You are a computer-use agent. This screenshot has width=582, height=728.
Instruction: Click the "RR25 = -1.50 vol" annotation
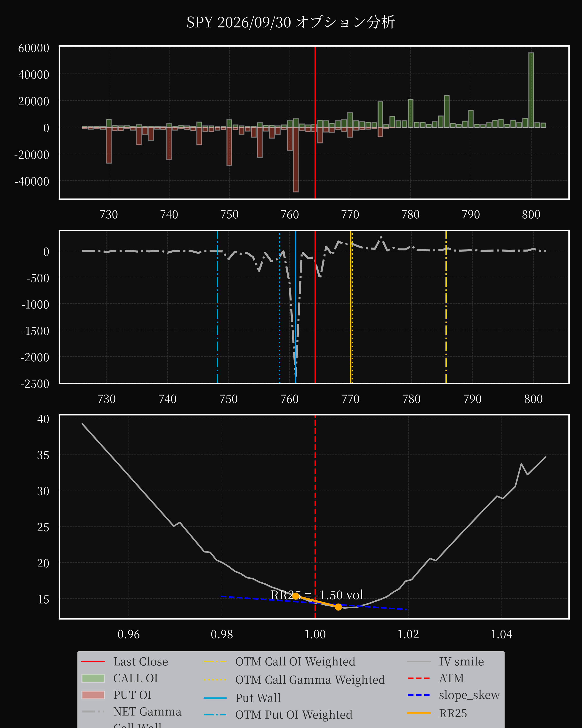click(x=317, y=595)
